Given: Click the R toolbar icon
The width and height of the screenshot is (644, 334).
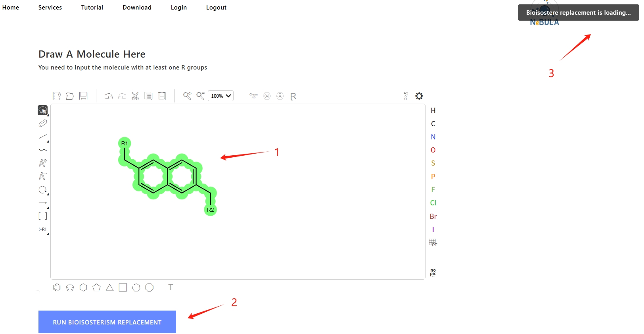Looking at the screenshot, I should [293, 96].
